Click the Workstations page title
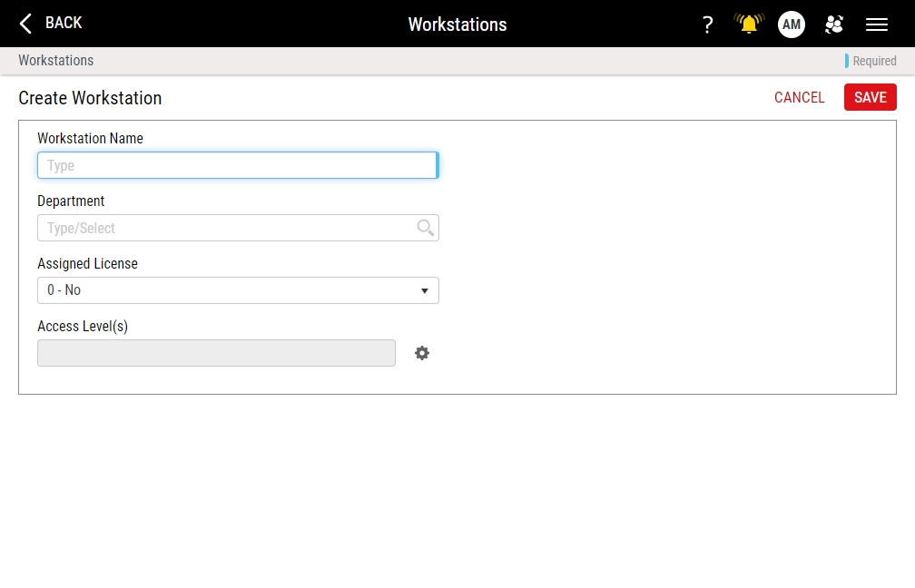Viewport: 915px width, 588px height. click(457, 24)
